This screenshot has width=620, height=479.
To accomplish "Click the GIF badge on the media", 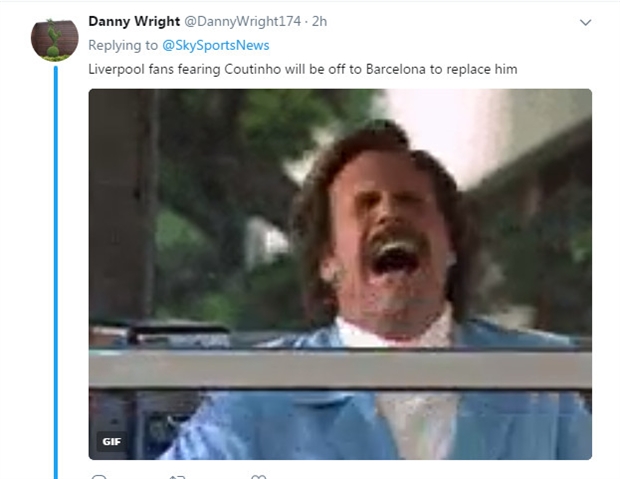I will [111, 441].
